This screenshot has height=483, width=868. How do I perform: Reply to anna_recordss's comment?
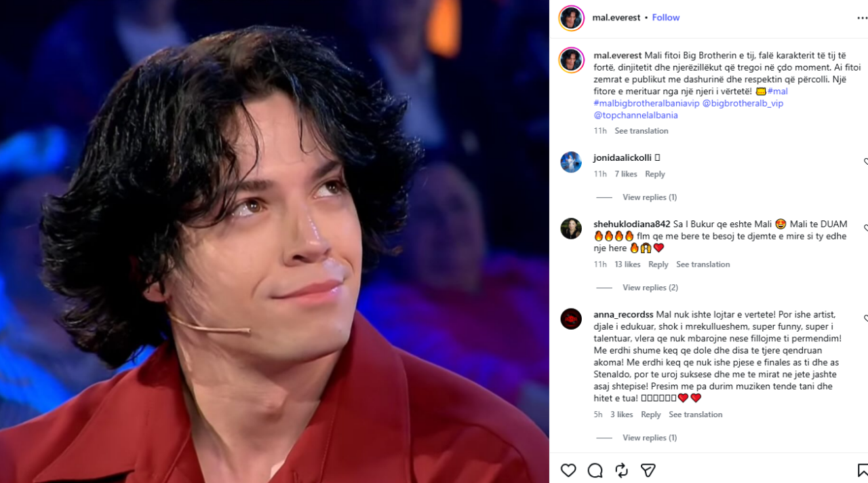click(650, 414)
